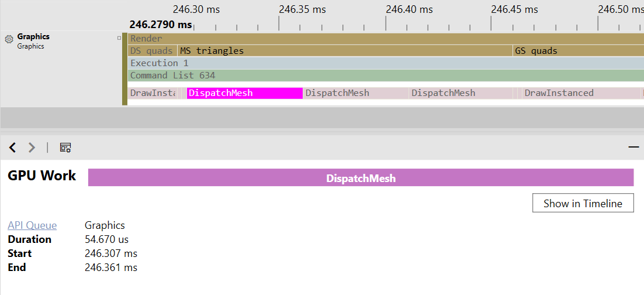Image resolution: width=644 pixels, height=295 pixels.
Task: Click the 246.2790 ms timestamp
Action: [x=161, y=25]
